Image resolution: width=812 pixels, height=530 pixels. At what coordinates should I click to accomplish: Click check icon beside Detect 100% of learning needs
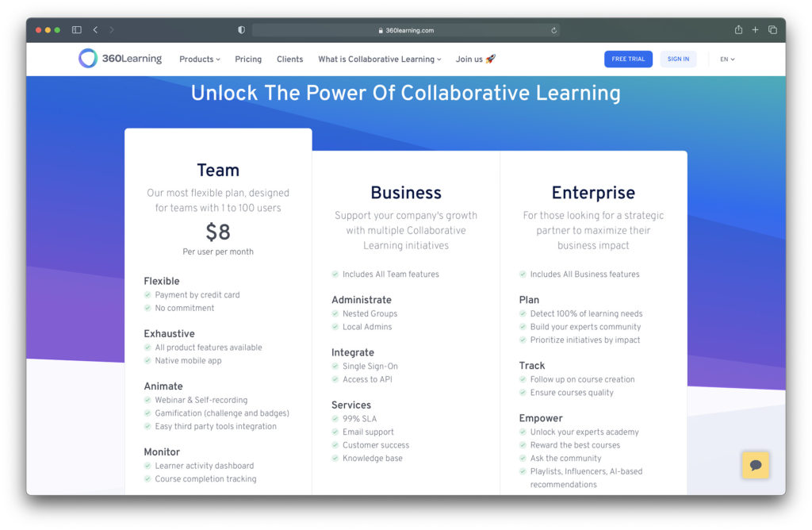click(523, 313)
